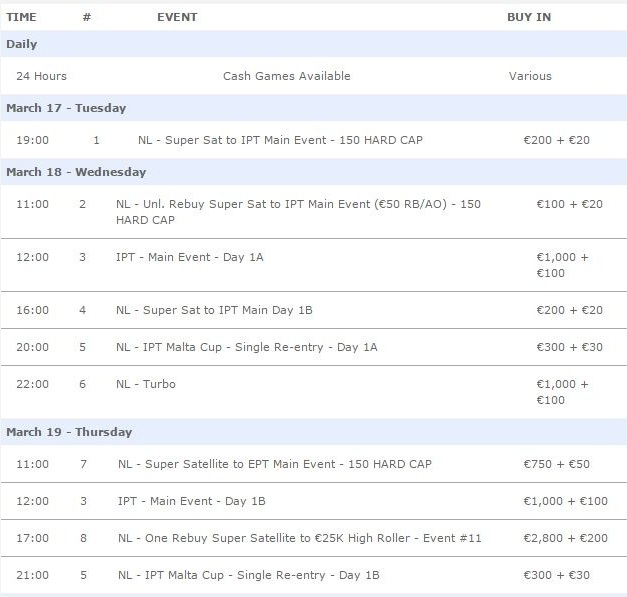
Task: Click the €750 + €50 buy-in
Action: [557, 464]
